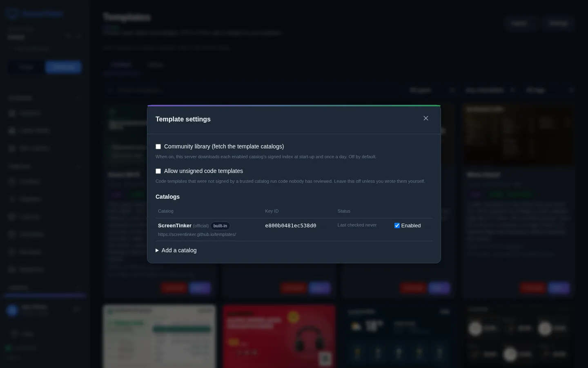Click the Last checked never status
The height and width of the screenshot is (368, 588).
[x=357, y=225]
